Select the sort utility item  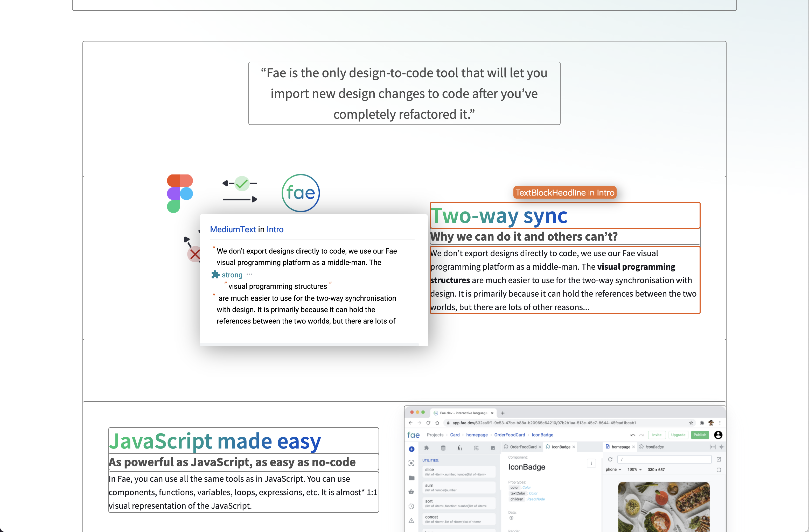pos(458,503)
